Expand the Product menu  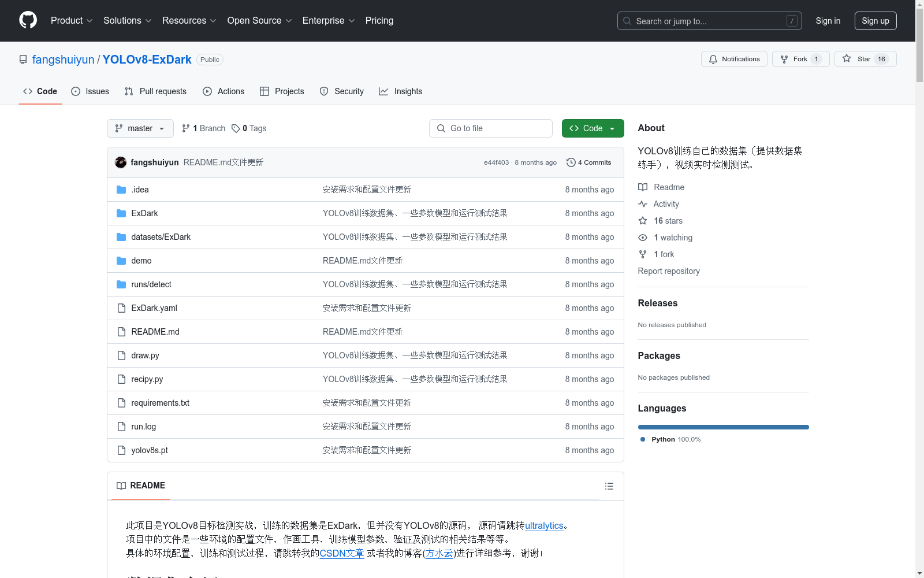tap(72, 20)
